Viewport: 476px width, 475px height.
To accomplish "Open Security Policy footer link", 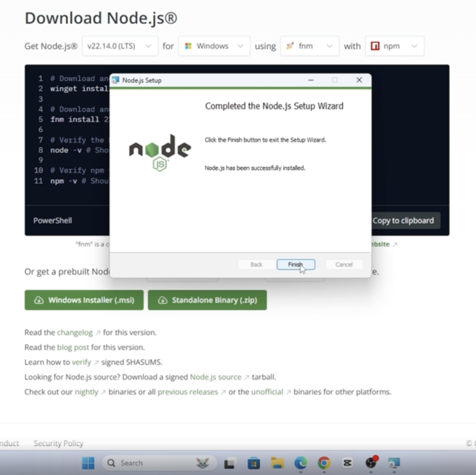I will coord(58,443).
